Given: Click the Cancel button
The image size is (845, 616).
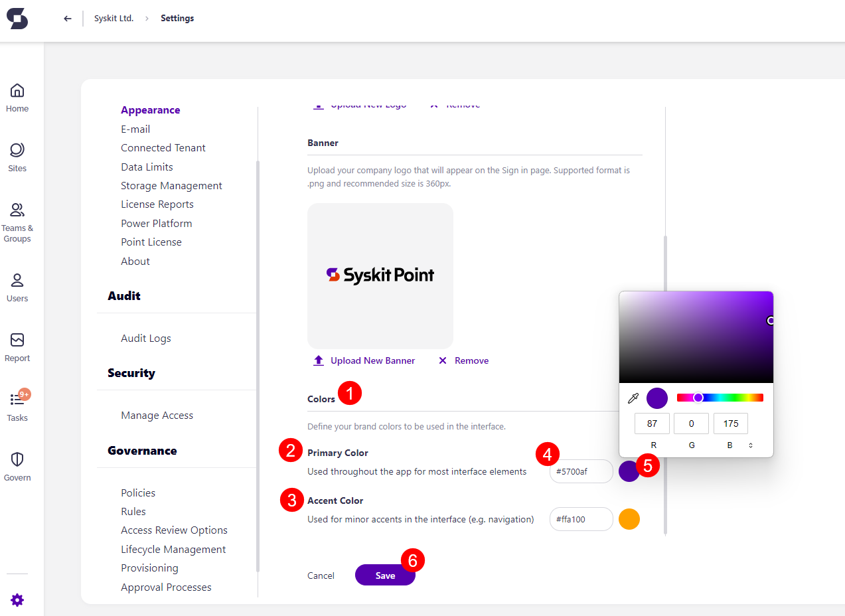Looking at the screenshot, I should (x=321, y=576).
